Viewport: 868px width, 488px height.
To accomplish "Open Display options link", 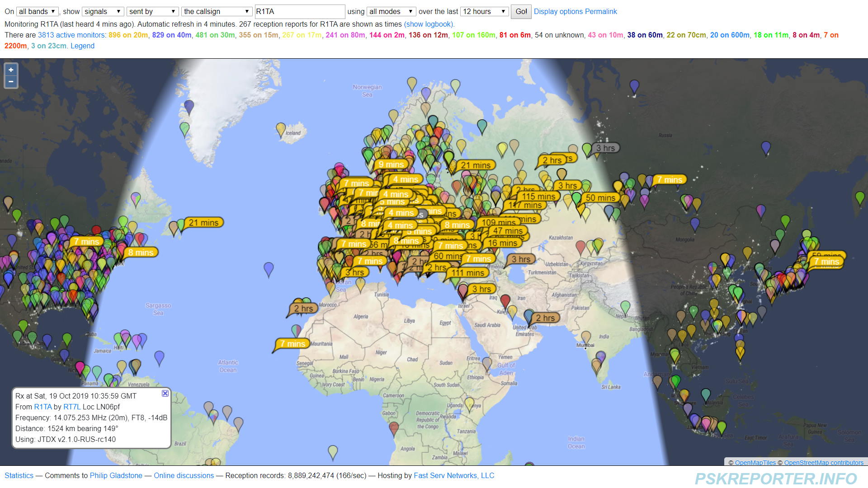I will (558, 12).
